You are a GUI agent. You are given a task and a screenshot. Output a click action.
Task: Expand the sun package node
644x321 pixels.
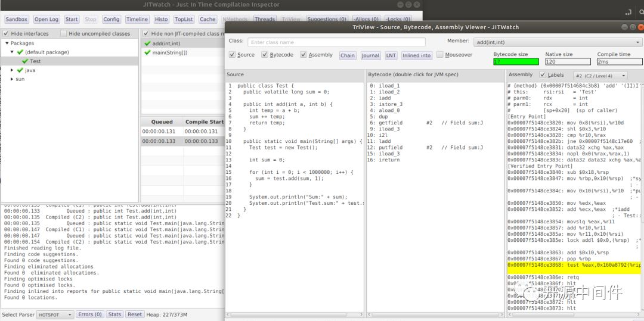pyautogui.click(x=13, y=79)
